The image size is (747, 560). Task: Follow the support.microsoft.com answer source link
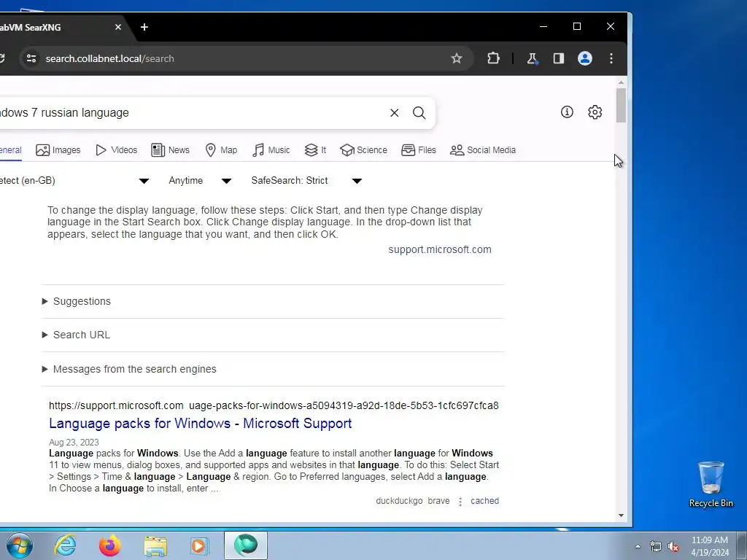click(x=440, y=249)
